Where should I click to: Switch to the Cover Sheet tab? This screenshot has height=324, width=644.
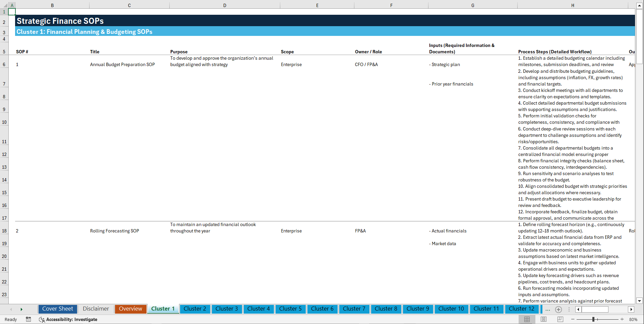[57, 309]
